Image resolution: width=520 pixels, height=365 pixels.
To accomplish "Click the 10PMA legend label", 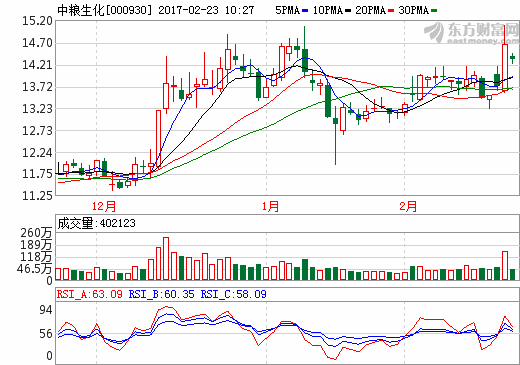I will (328, 10).
